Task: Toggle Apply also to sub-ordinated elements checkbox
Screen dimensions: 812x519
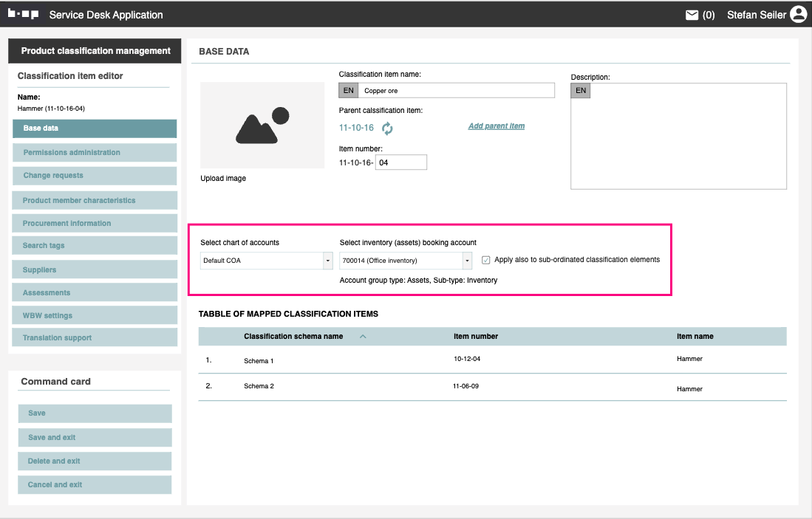Action: pyautogui.click(x=486, y=260)
